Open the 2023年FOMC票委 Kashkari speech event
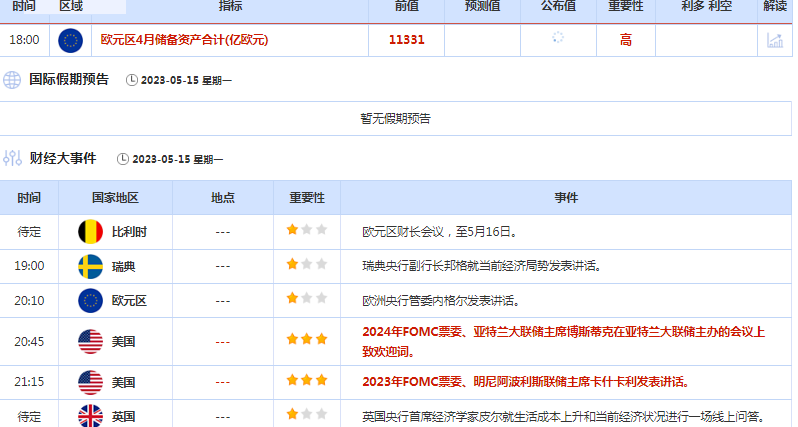 (525, 382)
